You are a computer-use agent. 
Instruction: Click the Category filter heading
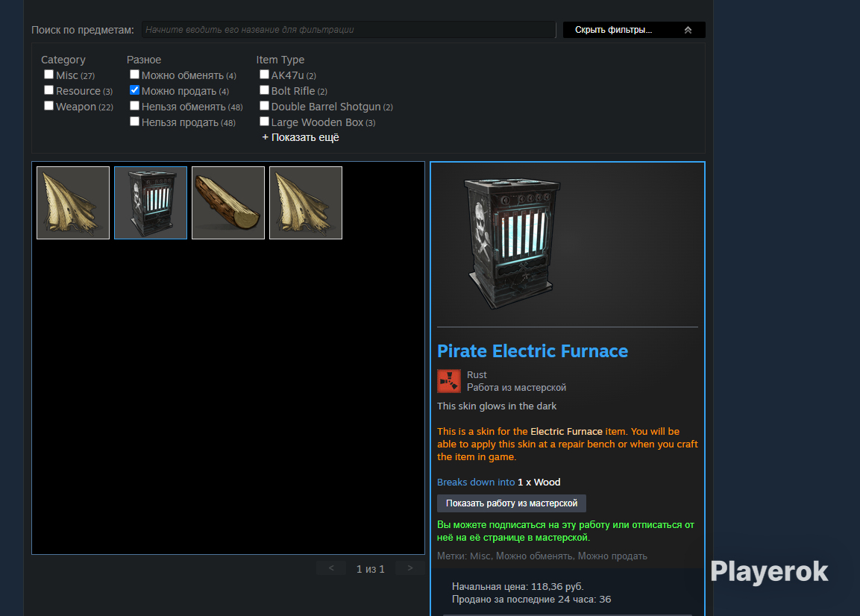[63, 60]
